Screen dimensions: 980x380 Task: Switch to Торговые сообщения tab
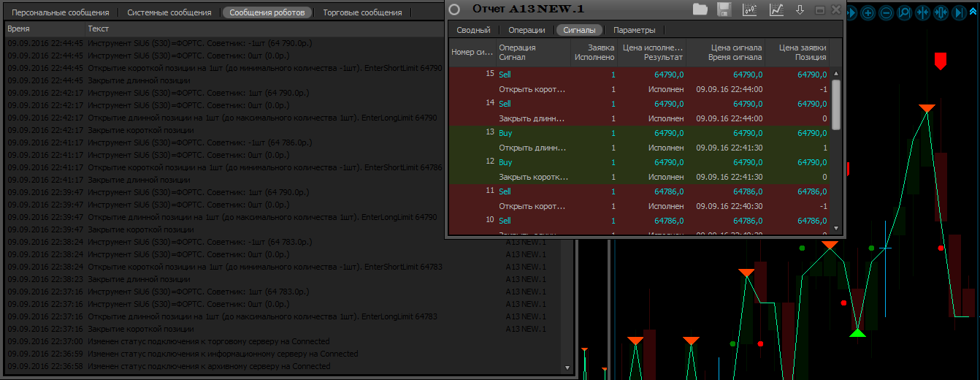pos(362,12)
